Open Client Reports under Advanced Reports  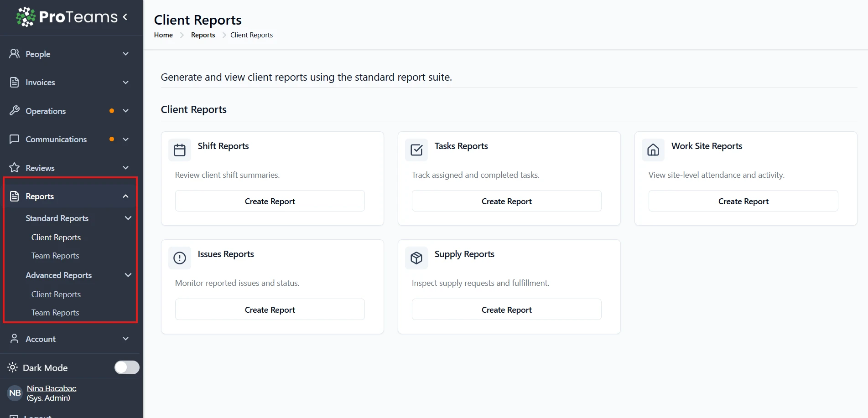tap(56, 294)
